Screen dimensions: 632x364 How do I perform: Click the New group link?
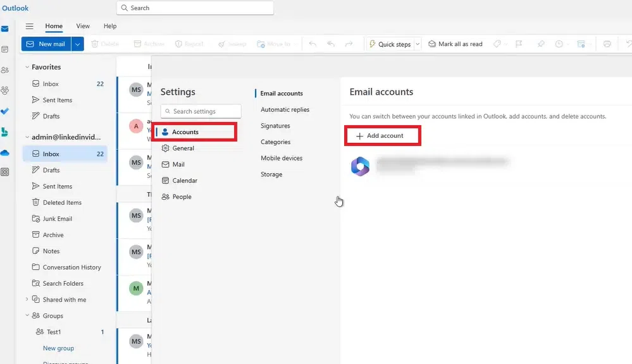58,348
